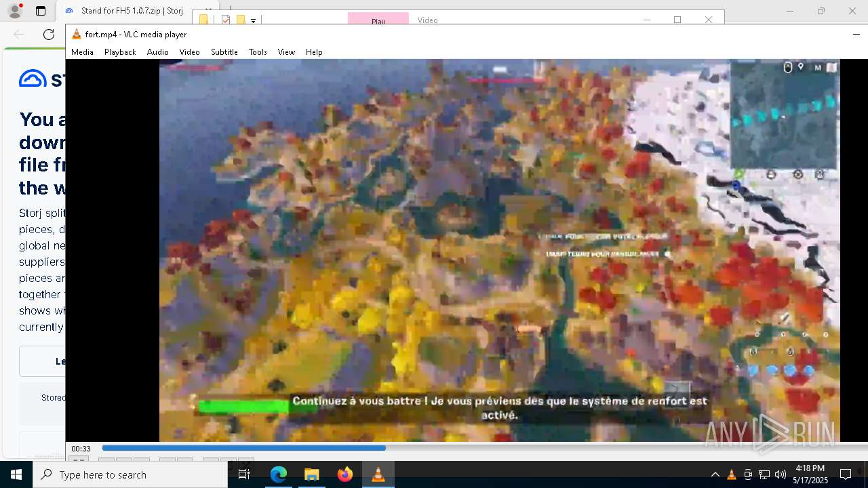Screen dimensions: 868x488
Task: Open Task View from the taskbar
Action: pyautogui.click(x=244, y=474)
